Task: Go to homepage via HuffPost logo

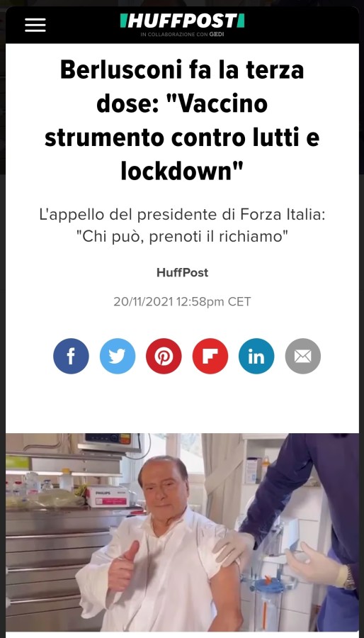Action: coord(183,21)
